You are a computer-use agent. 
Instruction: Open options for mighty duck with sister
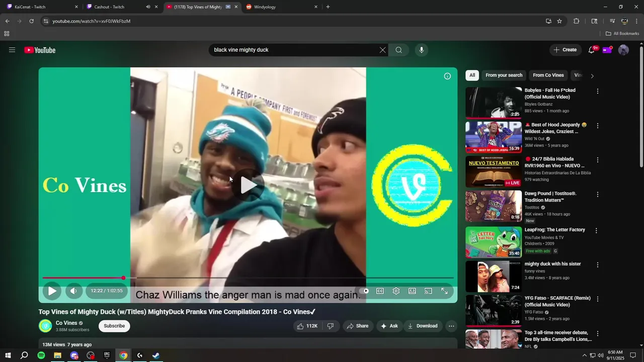[x=598, y=265]
